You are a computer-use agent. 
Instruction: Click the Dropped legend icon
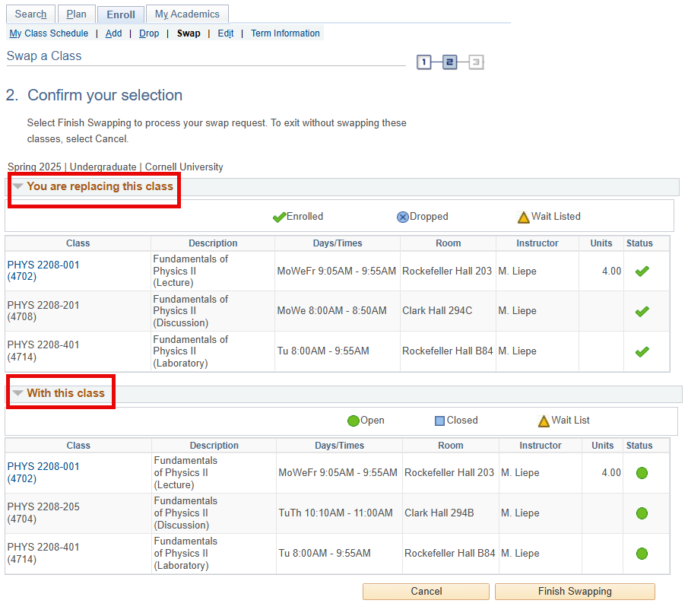(403, 217)
